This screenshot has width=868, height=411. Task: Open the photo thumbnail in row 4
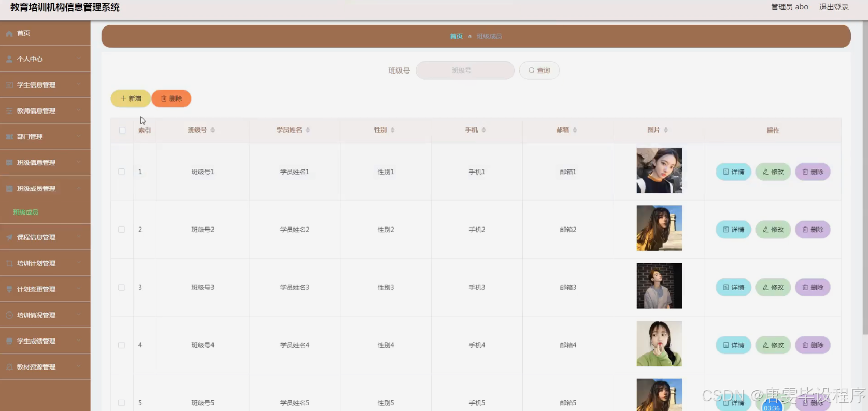(x=659, y=344)
